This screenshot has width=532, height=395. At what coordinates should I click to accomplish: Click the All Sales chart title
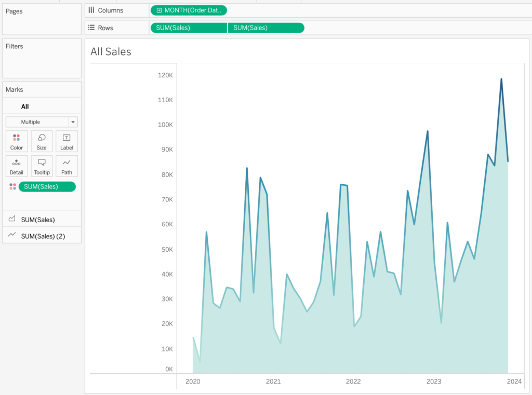111,51
